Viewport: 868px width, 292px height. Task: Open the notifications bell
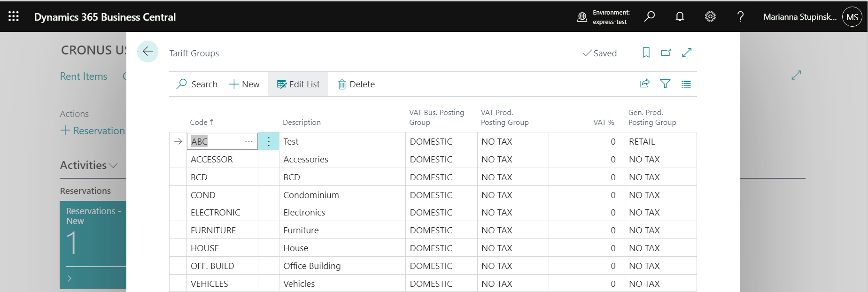pos(680,16)
